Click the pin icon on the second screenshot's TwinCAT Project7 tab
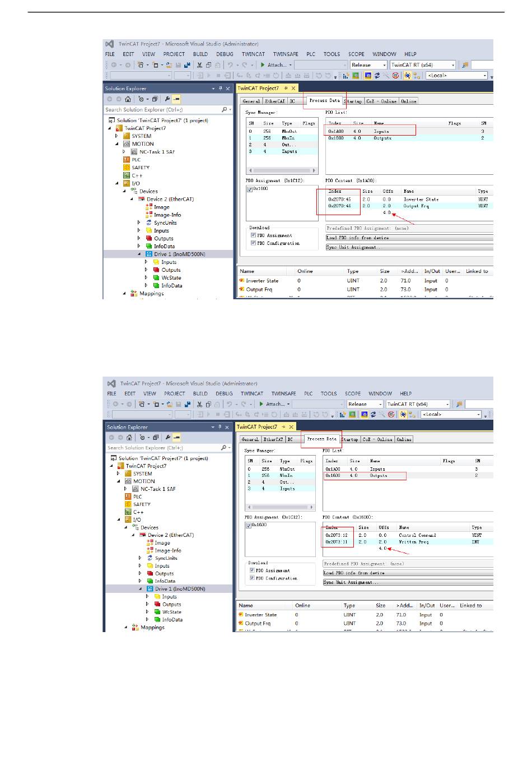The height and width of the screenshot is (775, 532). 283,427
